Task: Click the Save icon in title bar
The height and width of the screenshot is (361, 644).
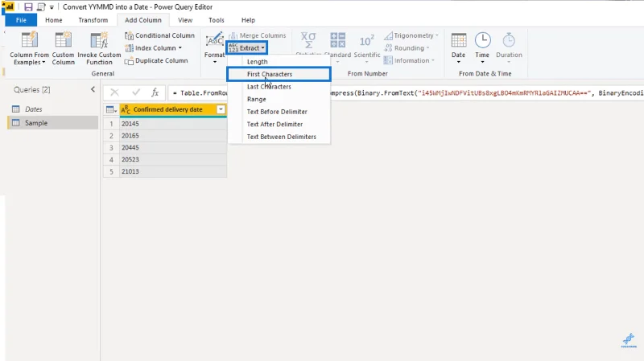Action: [x=28, y=7]
